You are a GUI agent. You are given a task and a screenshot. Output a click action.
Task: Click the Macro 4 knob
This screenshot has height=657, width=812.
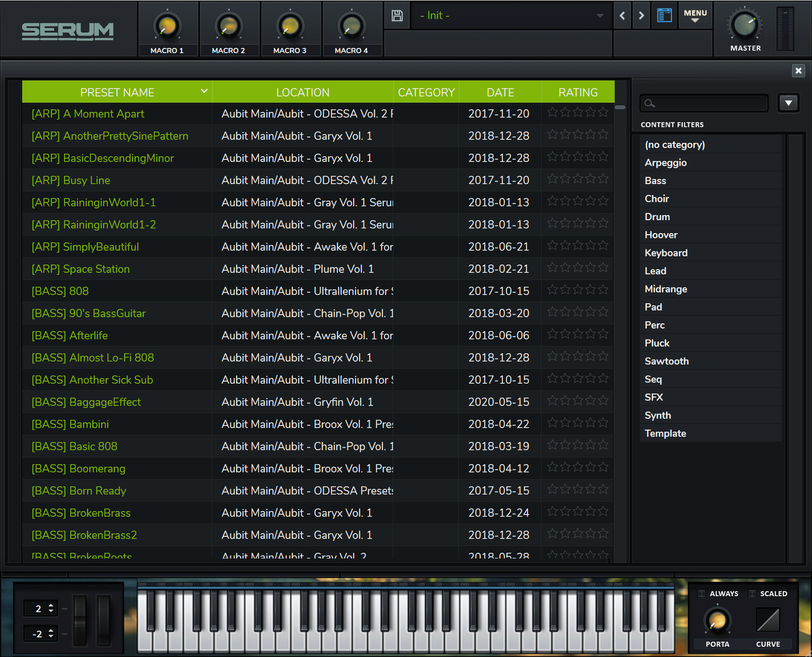pyautogui.click(x=351, y=26)
